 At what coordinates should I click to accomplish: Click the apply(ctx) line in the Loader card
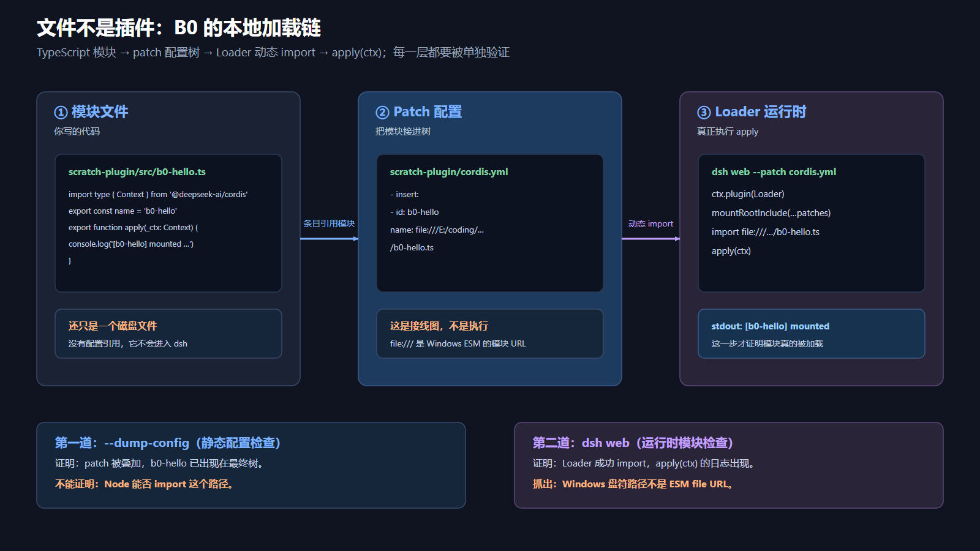[x=731, y=251]
